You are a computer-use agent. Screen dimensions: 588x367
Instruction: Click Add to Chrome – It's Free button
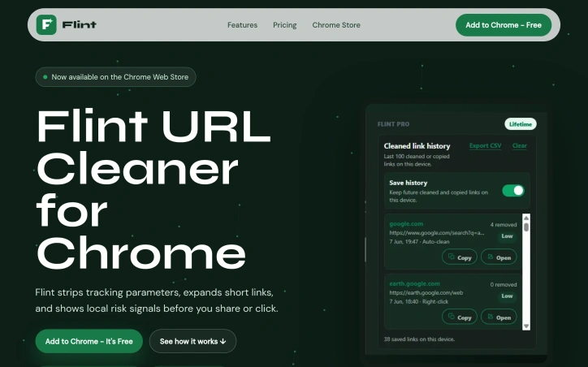(89, 341)
